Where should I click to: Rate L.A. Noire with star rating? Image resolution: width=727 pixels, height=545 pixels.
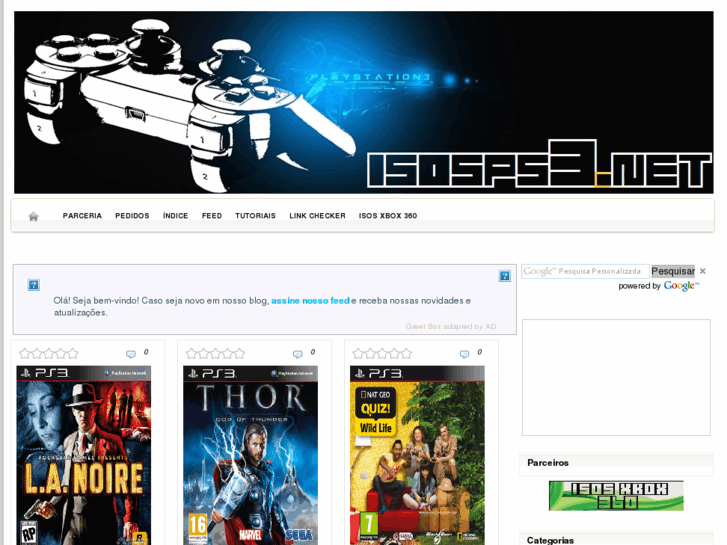(x=49, y=353)
